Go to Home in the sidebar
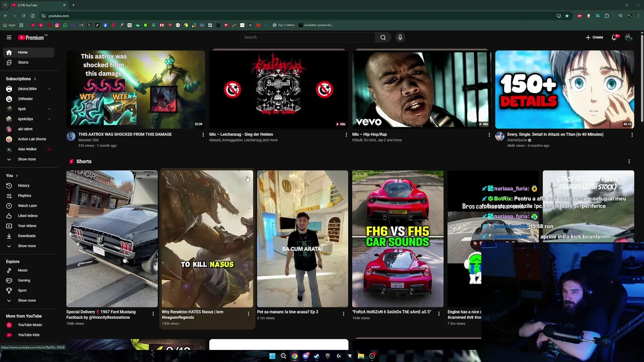Screen dimensions: 644x362 29,52
